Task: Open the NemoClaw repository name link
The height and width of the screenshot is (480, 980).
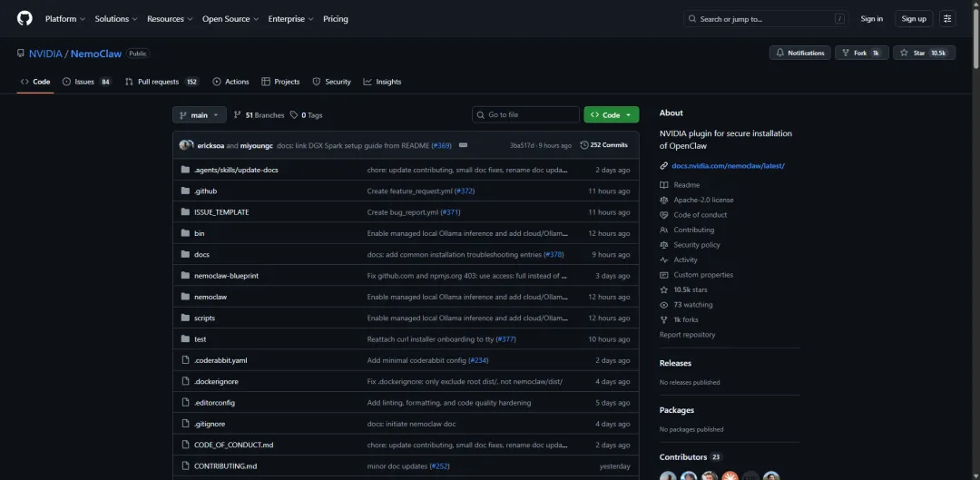Action: pos(95,54)
